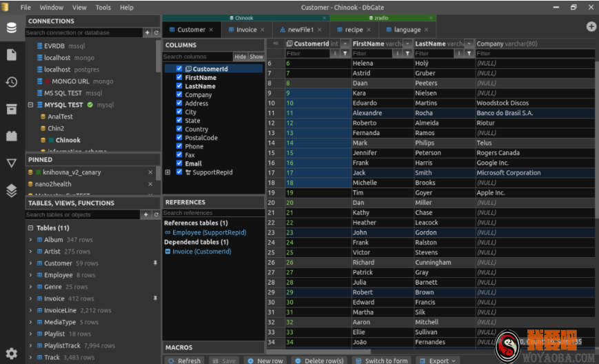Click the Search columns input field
This screenshot has width=599, height=364.
(x=197, y=57)
